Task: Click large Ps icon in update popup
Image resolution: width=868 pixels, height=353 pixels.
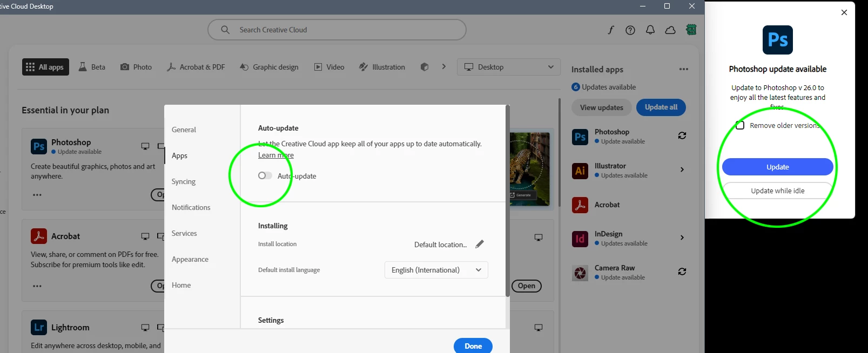Action: click(x=778, y=40)
